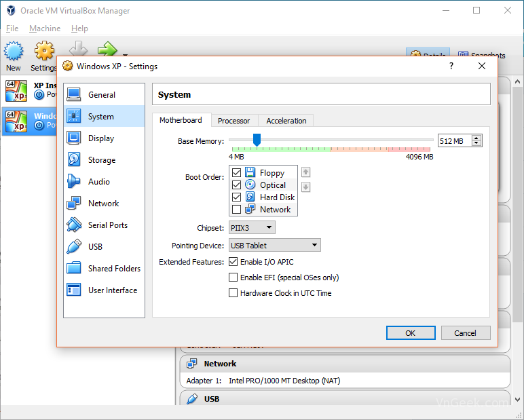The image size is (524, 420).
Task: Check the Network boot checkbox
Action: click(237, 209)
